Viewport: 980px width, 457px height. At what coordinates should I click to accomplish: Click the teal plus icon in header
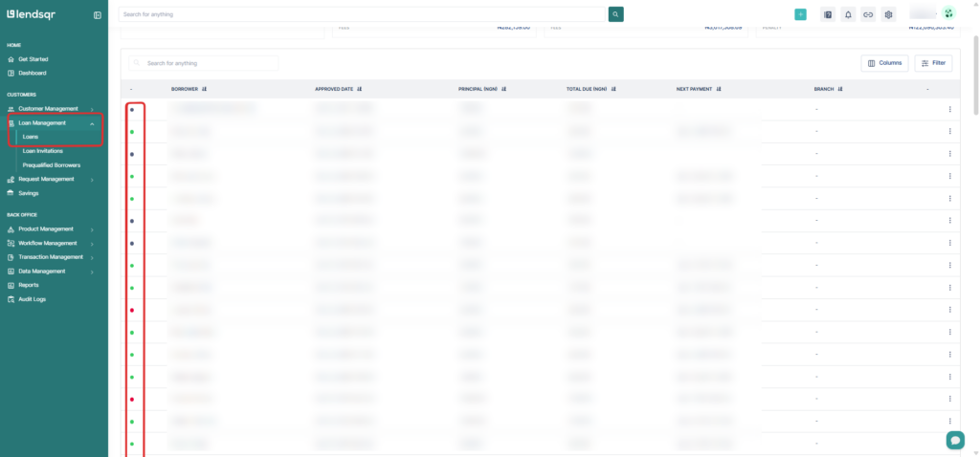800,14
